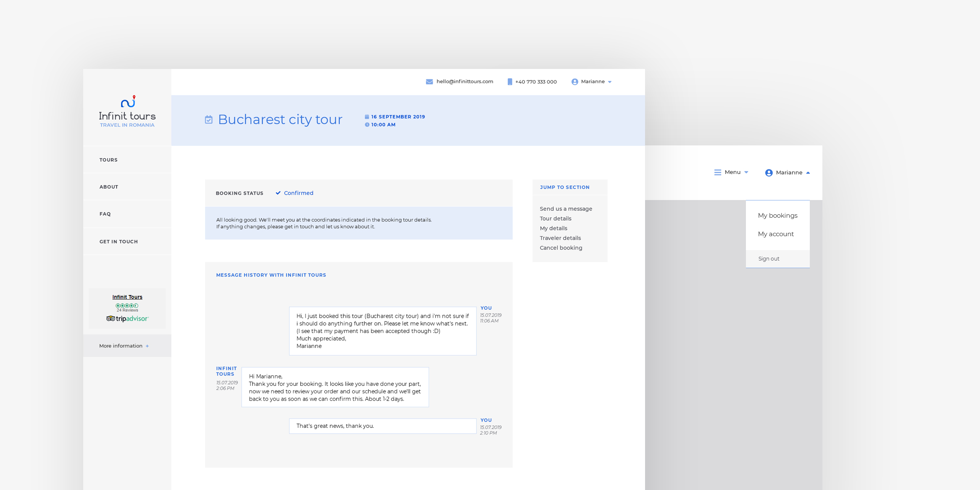Click the calendar check icon beside tour title

209,120
